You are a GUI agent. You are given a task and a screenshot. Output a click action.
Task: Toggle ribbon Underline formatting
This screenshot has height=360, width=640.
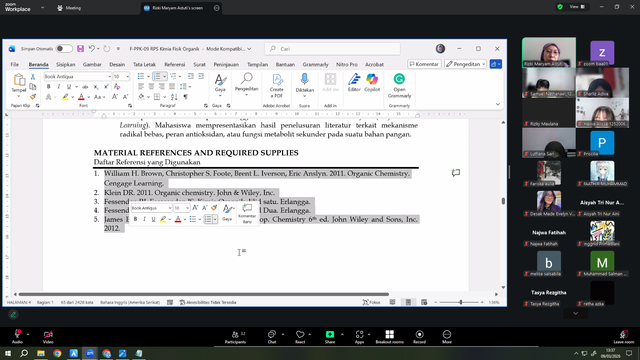click(69, 87)
